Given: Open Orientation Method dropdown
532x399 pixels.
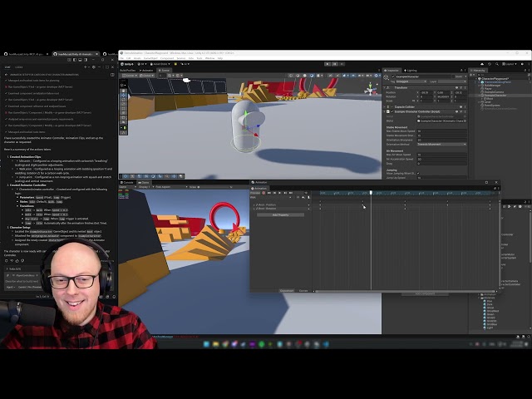Looking at the screenshot, I should (441, 144).
